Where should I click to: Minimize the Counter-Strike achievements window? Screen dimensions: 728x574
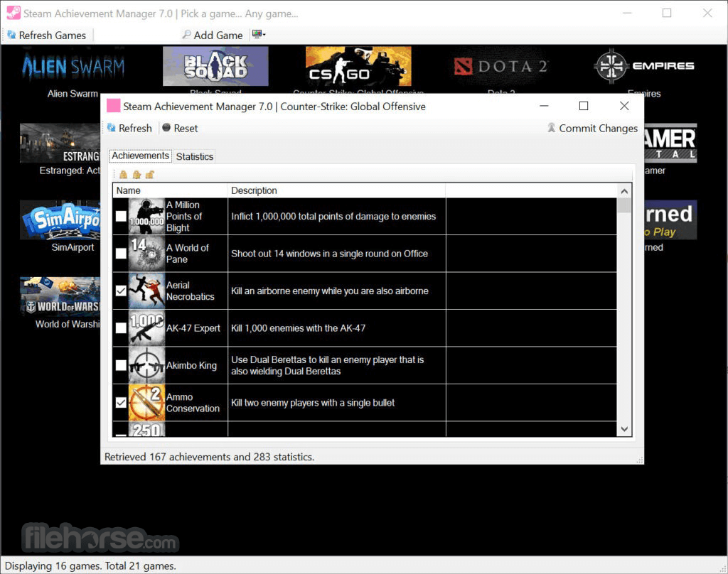544,106
